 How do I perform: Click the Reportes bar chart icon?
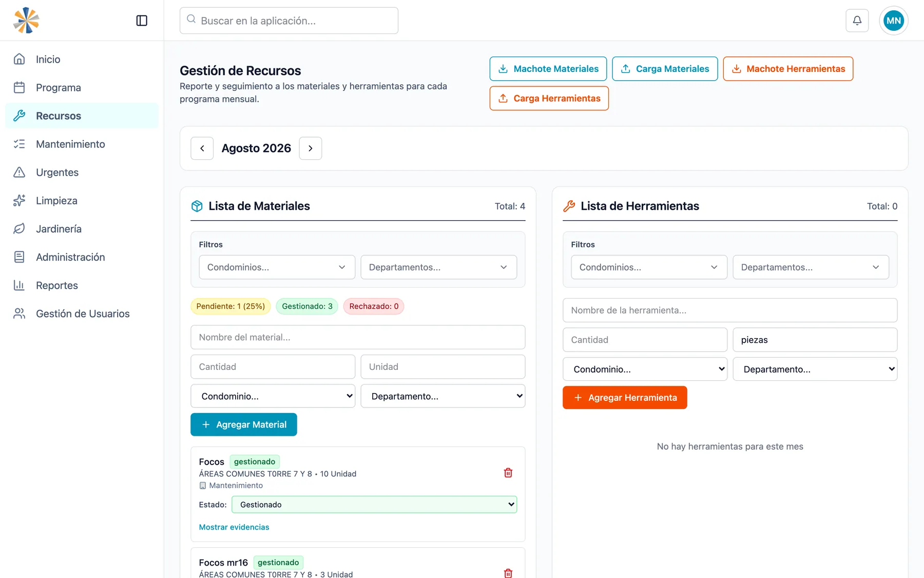coord(20,285)
